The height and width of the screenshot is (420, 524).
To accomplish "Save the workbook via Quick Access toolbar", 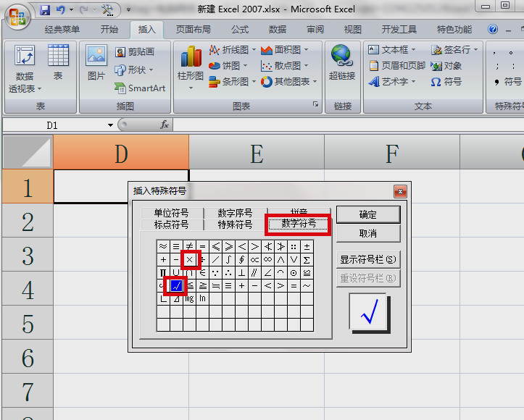I will pos(45,9).
